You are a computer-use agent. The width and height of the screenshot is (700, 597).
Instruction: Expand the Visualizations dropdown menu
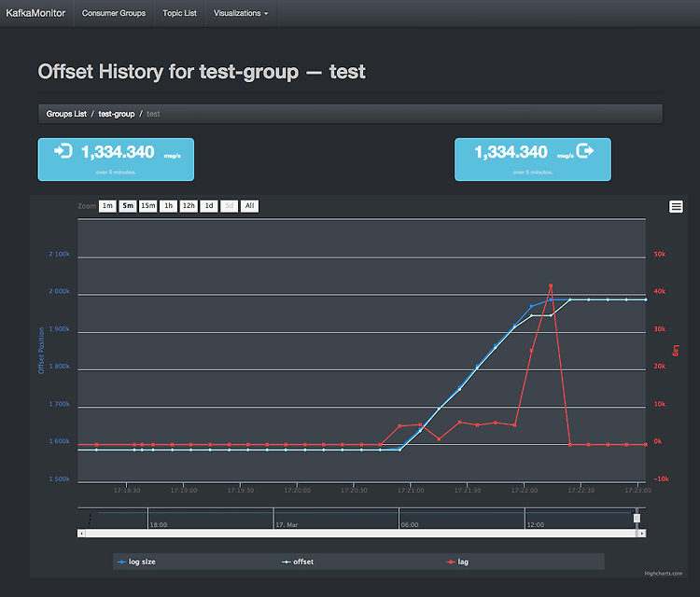[x=241, y=13]
